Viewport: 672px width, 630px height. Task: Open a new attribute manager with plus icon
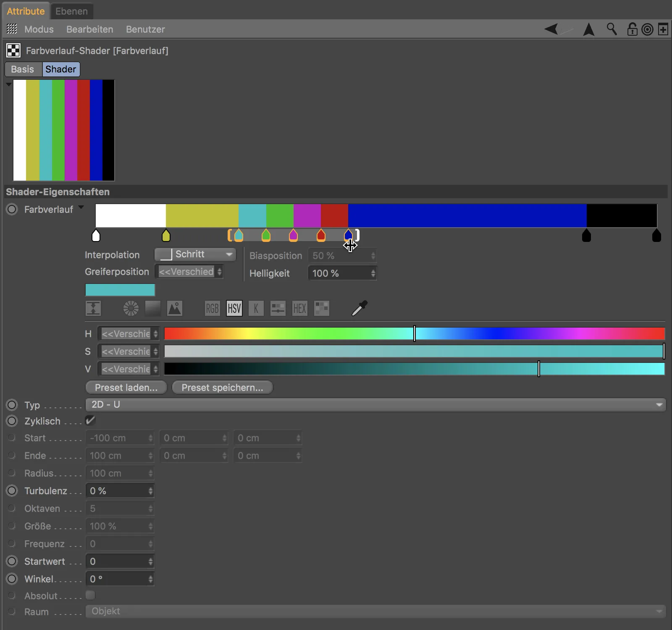[663, 29]
